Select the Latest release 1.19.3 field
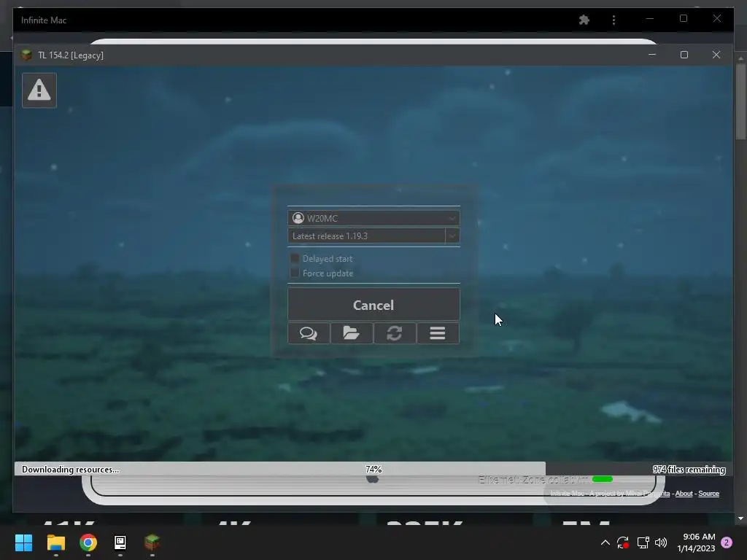This screenshot has width=747, height=560. (366, 236)
